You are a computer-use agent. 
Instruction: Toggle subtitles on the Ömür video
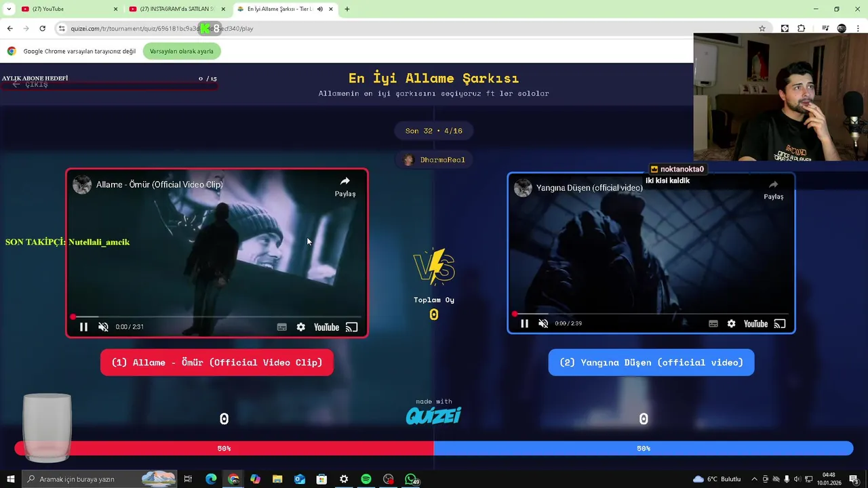tap(282, 327)
